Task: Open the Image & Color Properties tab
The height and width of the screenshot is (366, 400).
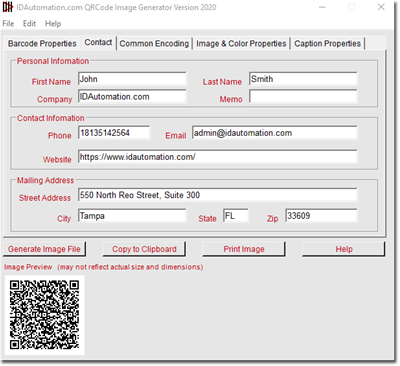Action: [241, 44]
